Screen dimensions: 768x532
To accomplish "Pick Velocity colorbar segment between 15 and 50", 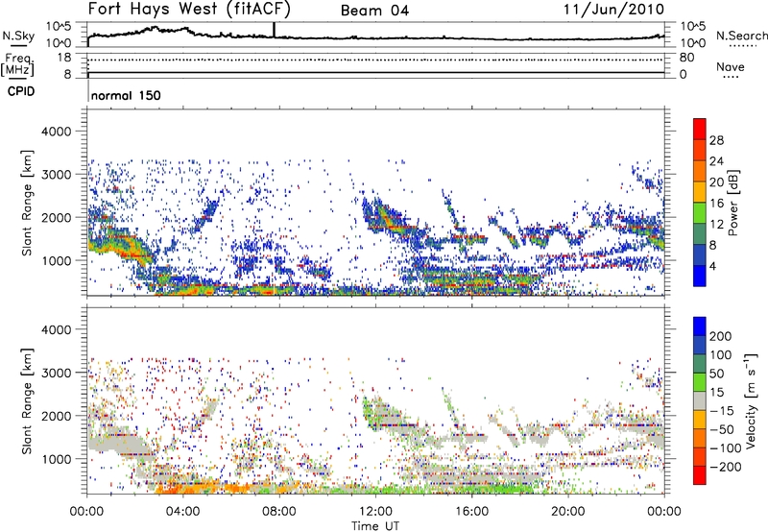I will coord(700,382).
